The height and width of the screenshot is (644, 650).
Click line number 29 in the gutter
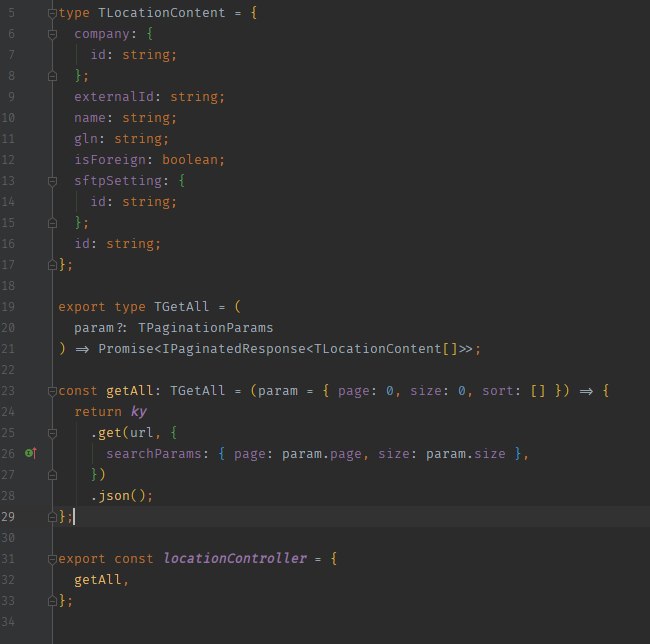8,517
